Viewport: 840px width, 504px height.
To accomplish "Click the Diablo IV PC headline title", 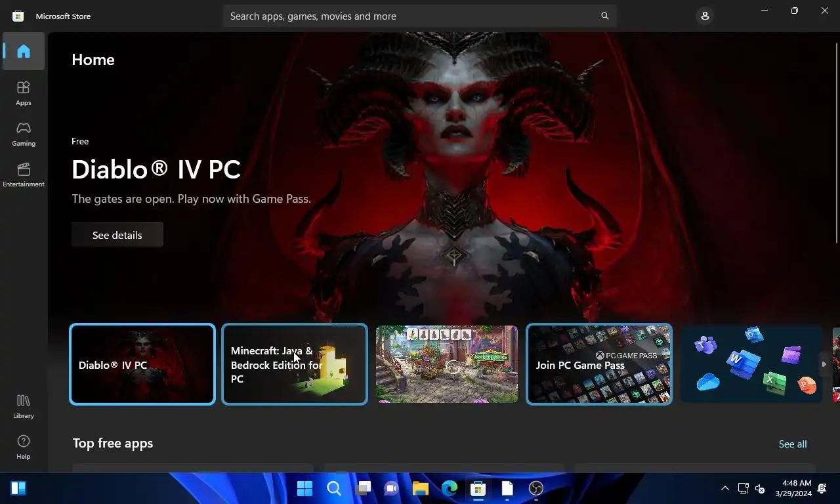I will click(x=156, y=169).
